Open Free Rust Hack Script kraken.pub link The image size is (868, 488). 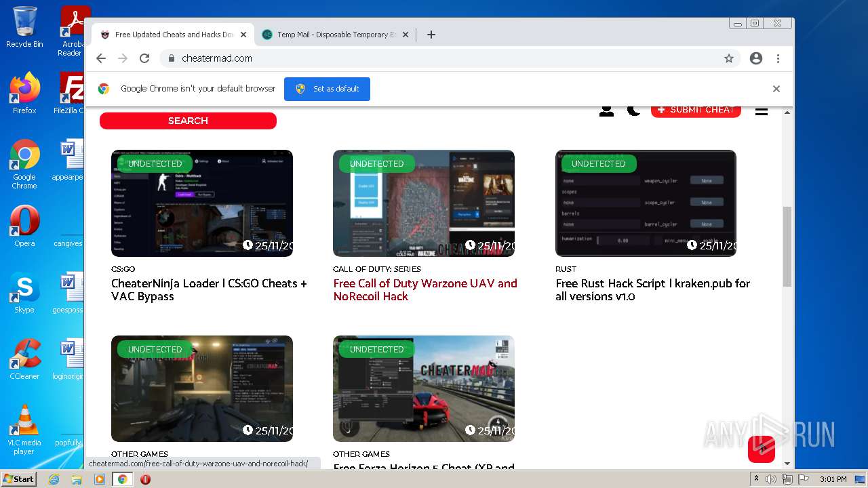pyautogui.click(x=653, y=290)
